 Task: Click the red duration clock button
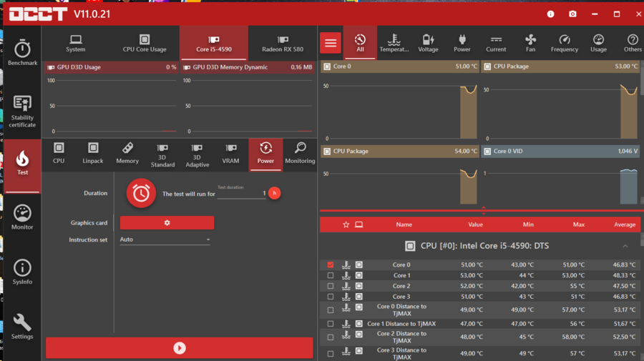point(141,193)
